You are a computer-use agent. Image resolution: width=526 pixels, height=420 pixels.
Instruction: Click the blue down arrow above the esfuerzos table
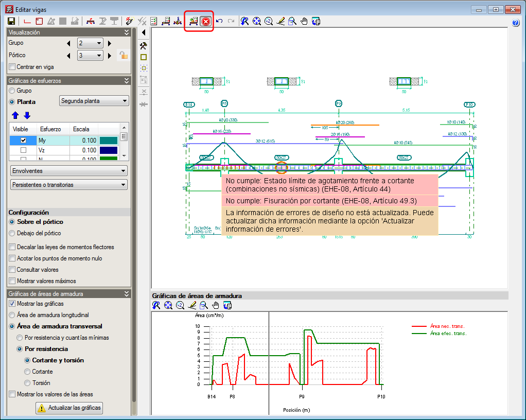27,115
